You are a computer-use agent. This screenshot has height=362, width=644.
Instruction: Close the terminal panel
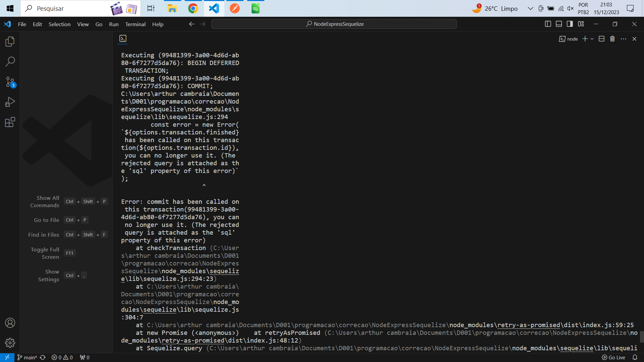[x=634, y=39]
